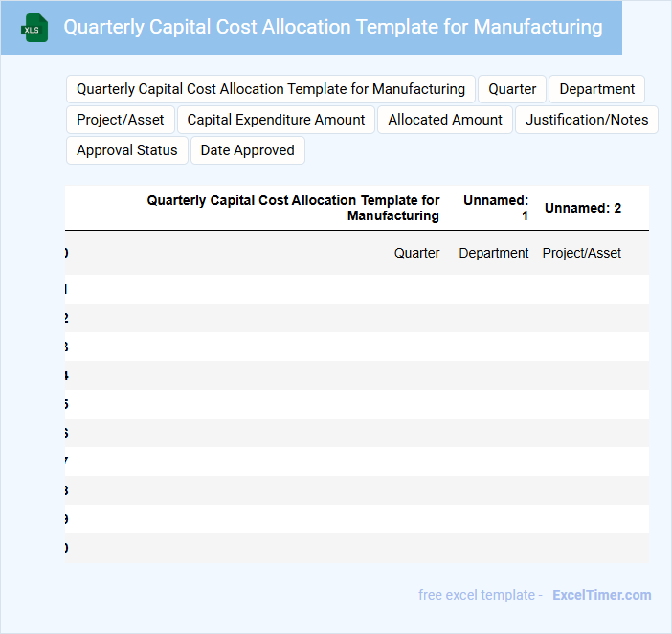
Task: Click the table's main title column header
Action: click(293, 208)
